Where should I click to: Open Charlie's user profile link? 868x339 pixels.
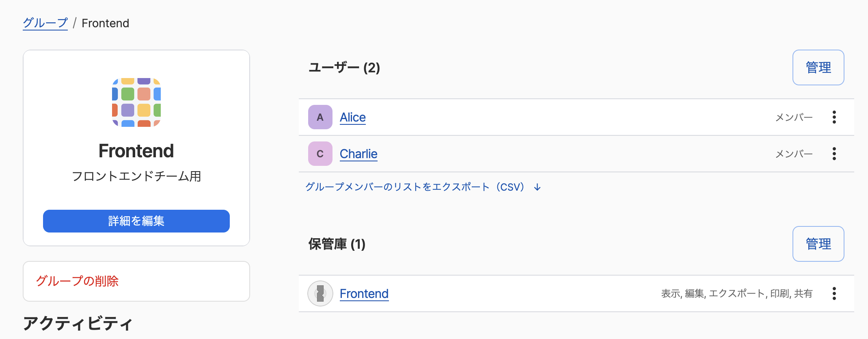click(x=358, y=154)
